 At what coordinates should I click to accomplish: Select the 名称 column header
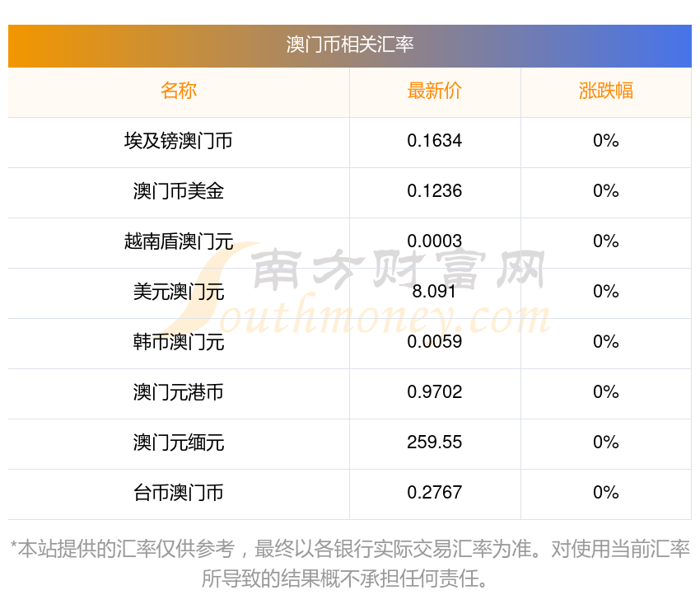click(179, 91)
